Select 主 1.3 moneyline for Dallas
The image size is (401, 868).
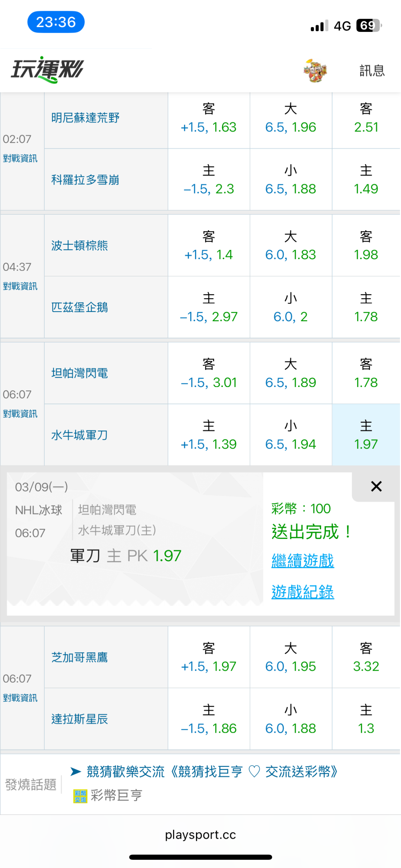(366, 719)
